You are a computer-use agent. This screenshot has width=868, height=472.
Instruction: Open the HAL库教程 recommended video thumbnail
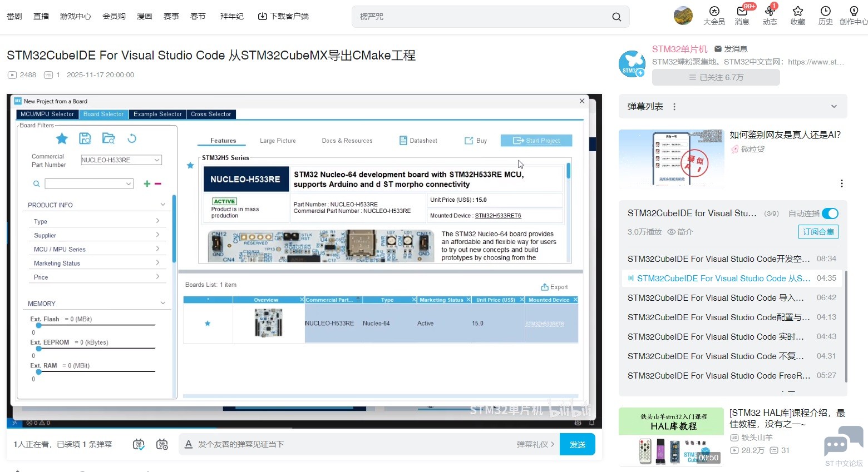(x=671, y=437)
